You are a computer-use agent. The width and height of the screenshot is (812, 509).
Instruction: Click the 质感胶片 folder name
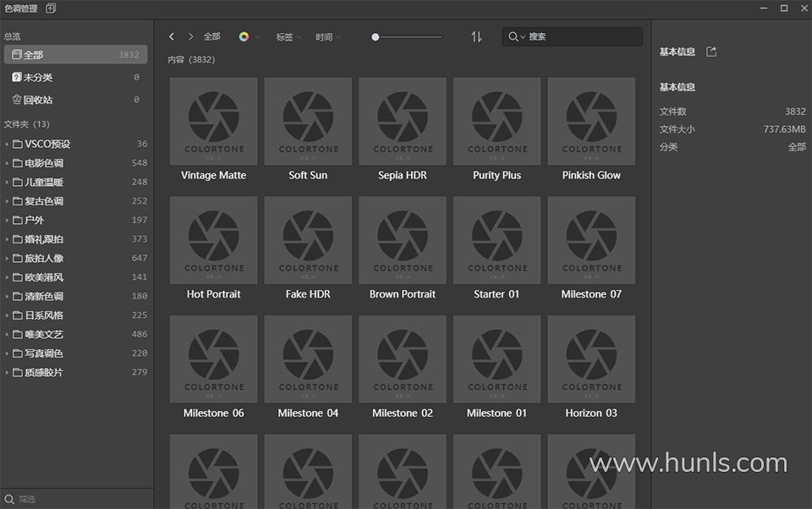44,372
